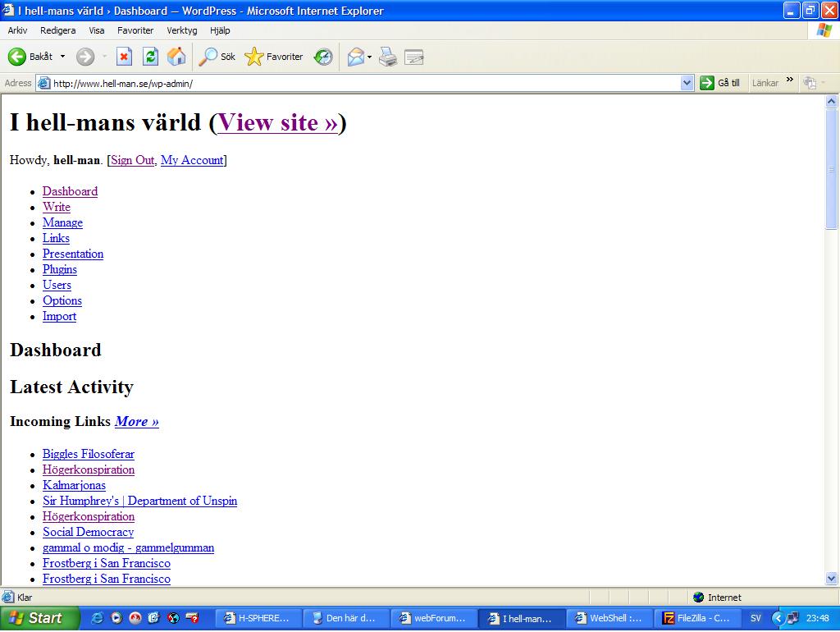
Task: Click the red circular quick launch icon
Action: tap(135, 618)
